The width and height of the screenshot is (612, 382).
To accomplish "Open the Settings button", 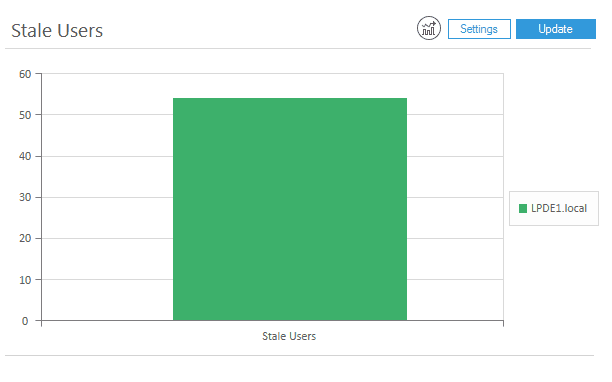I will (x=479, y=29).
